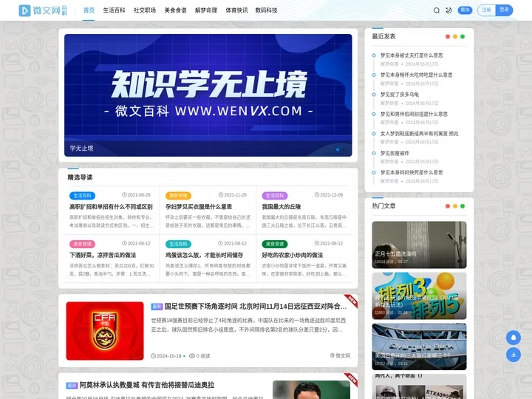Select the active blue carousel dot
The height and width of the screenshot is (399, 532).
tap(338, 149)
